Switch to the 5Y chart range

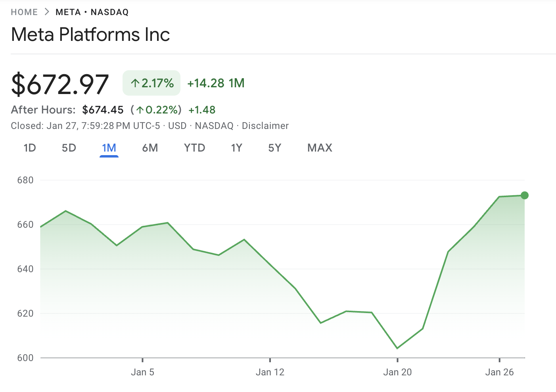(274, 148)
